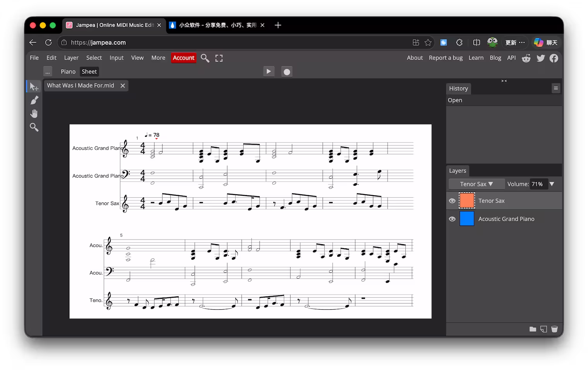The height and width of the screenshot is (370, 588).
Task: Reload the page with the refresh icon
Action: pyautogui.click(x=48, y=43)
